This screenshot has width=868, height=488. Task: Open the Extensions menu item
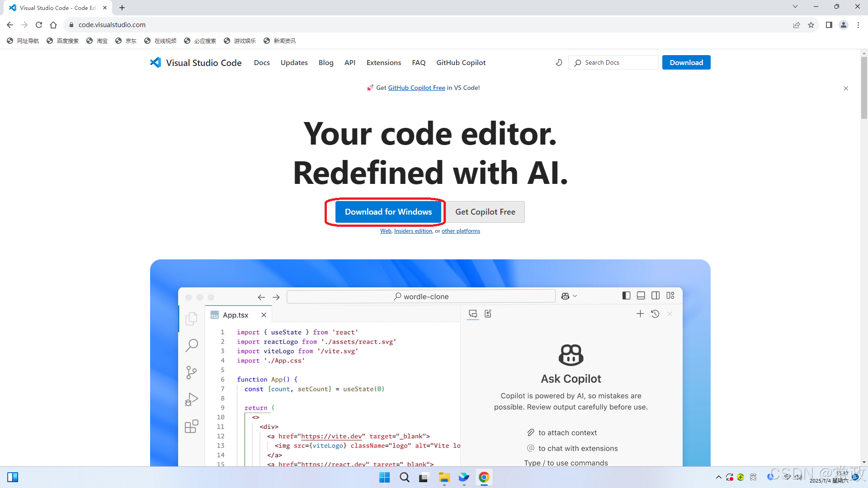pos(384,62)
